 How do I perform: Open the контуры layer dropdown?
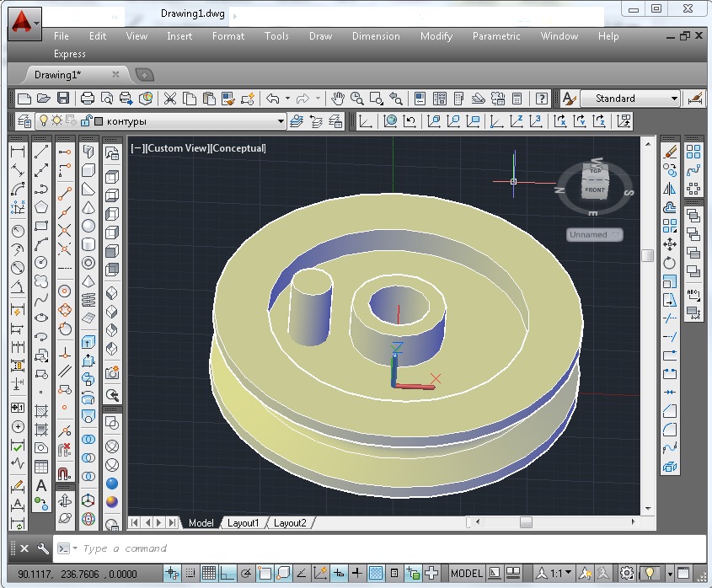coord(281,121)
